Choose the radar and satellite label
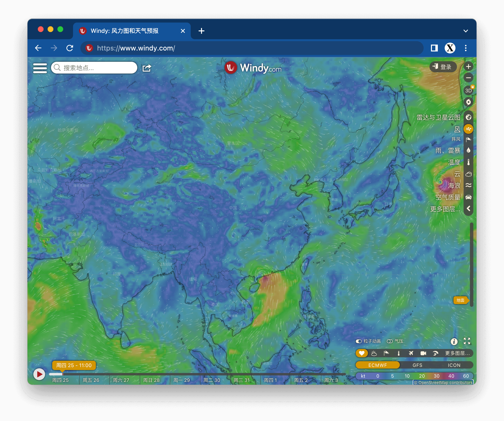Screen dimensions: 504x421 pyautogui.click(x=439, y=117)
